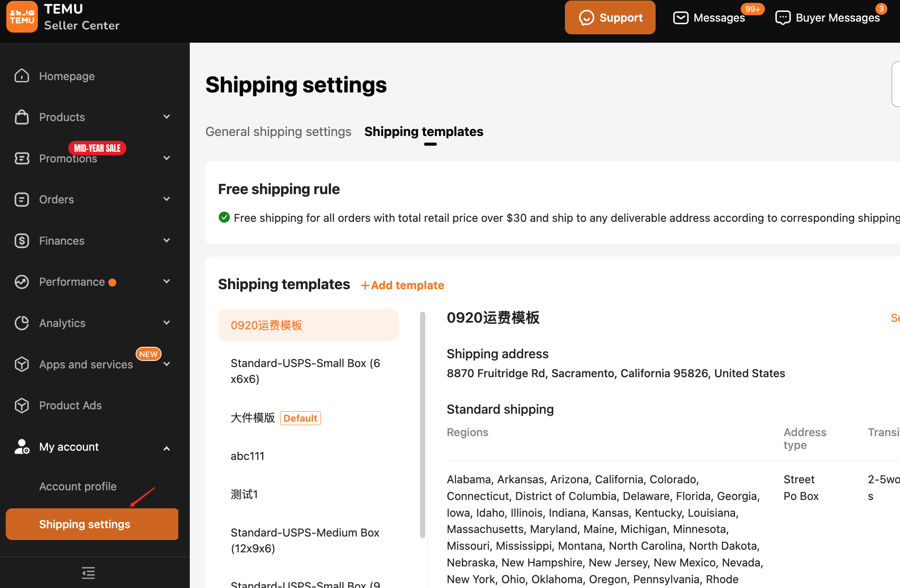Click the Fruitridge Rd shipping address text
Screen dimensions: 900x588
616,373
